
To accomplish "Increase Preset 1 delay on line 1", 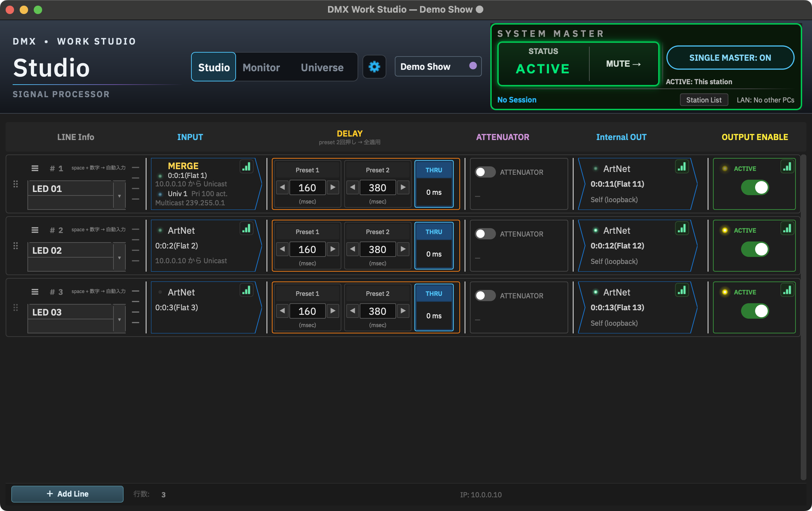I will click(333, 187).
